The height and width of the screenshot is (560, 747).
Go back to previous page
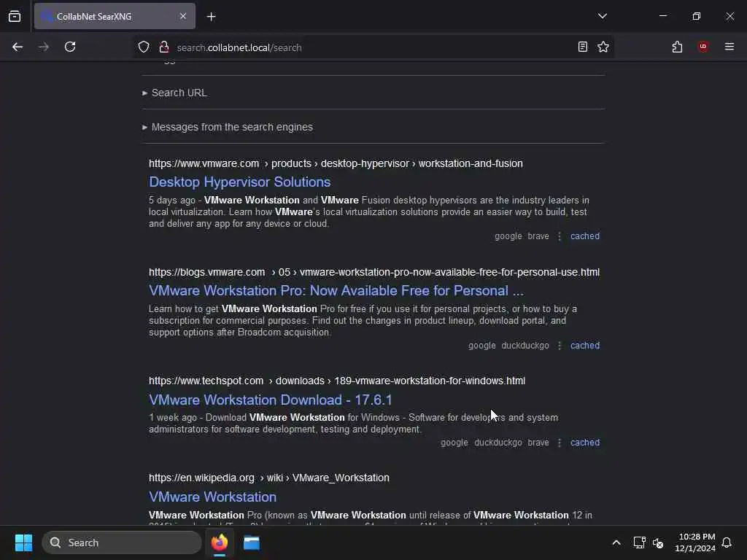pyautogui.click(x=18, y=47)
